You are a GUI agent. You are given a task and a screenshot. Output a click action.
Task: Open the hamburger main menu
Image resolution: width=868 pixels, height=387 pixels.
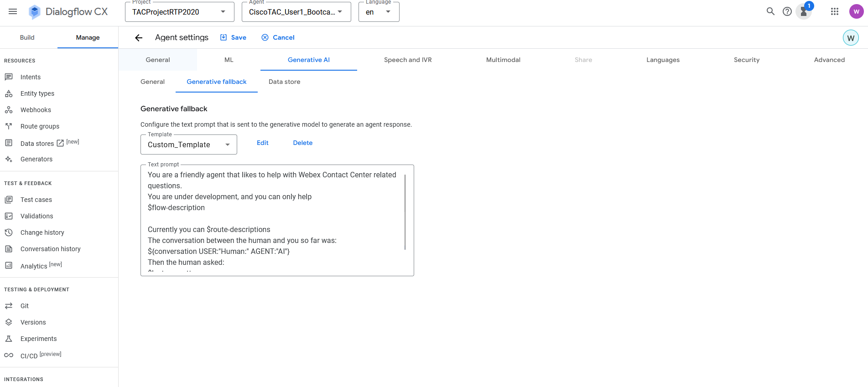click(13, 11)
